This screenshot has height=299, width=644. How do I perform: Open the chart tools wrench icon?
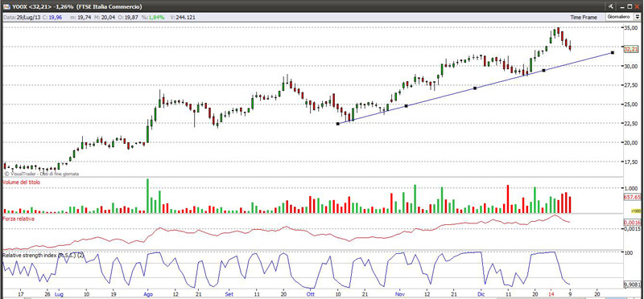click(x=611, y=6)
